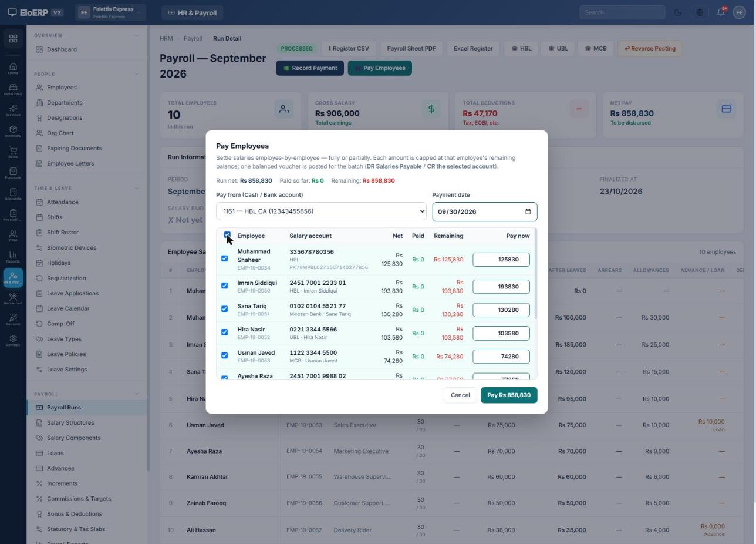Open the notifications bell
The width and height of the screenshot is (756, 544).
click(721, 12)
